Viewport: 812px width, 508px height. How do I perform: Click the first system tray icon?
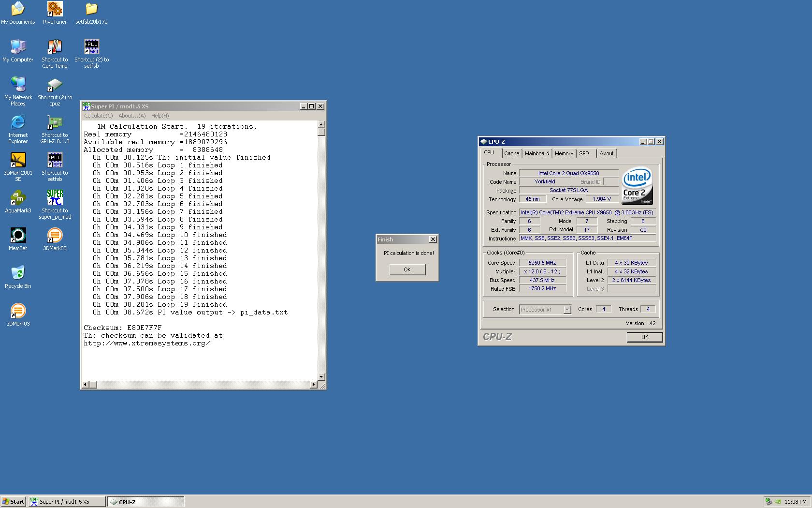pos(768,502)
